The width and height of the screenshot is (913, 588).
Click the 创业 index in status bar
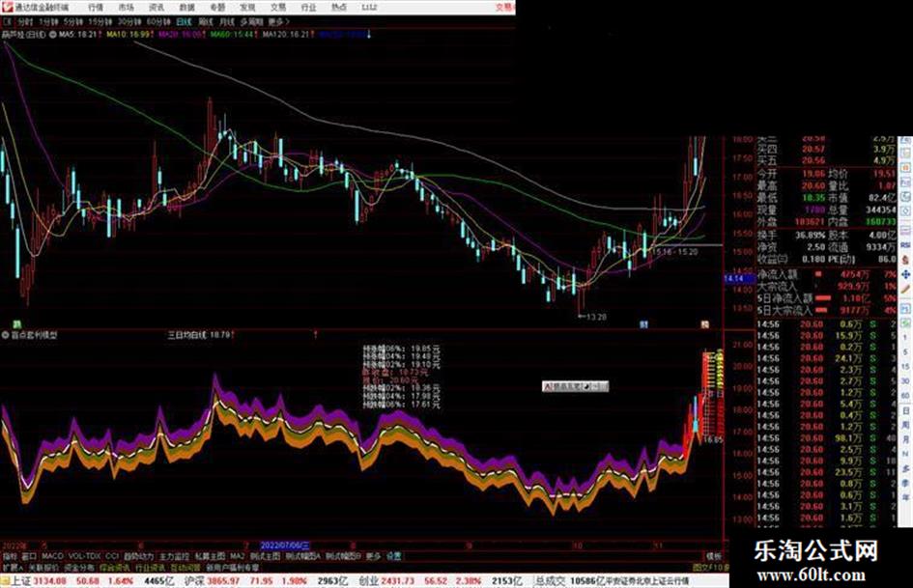pos(368,581)
